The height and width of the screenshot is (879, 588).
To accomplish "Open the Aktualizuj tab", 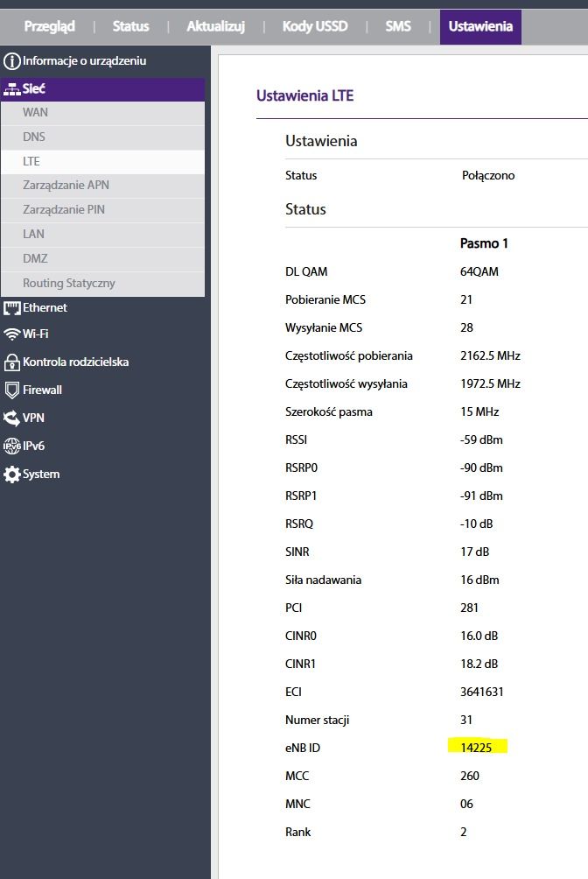I will click(x=216, y=26).
